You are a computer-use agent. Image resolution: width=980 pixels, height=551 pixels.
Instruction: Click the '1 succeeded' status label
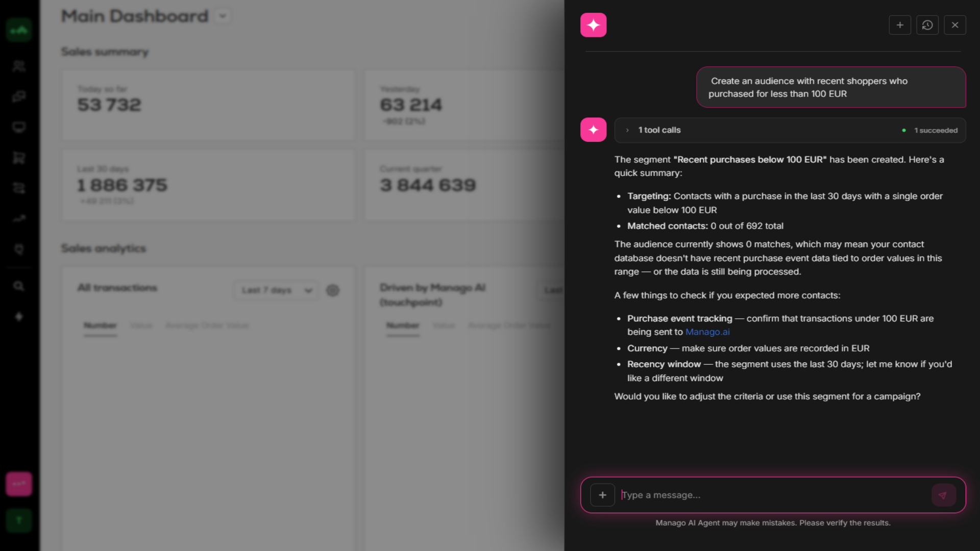(936, 130)
